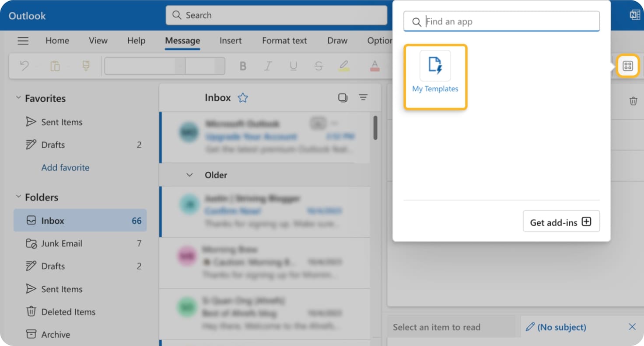Click the OneNote icon in header
The width and height of the screenshot is (644, 346).
point(635,15)
